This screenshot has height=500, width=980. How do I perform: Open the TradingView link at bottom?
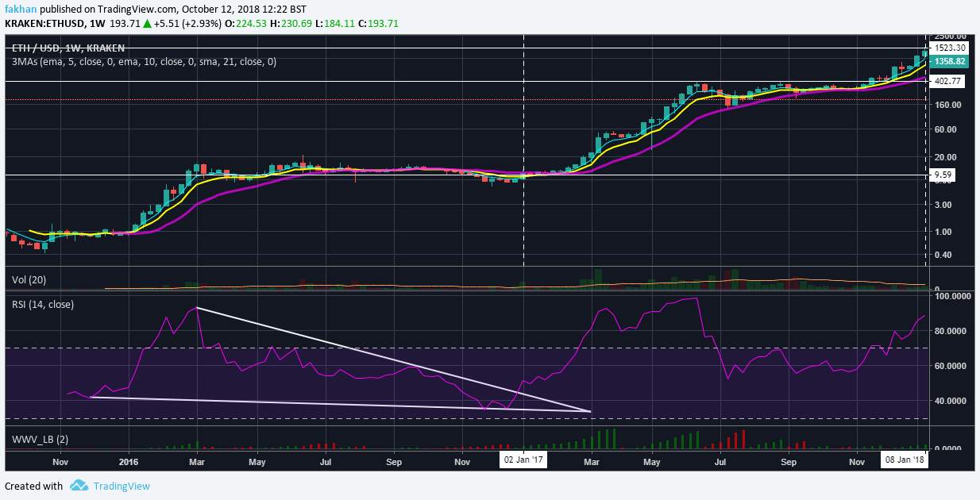click(x=121, y=486)
